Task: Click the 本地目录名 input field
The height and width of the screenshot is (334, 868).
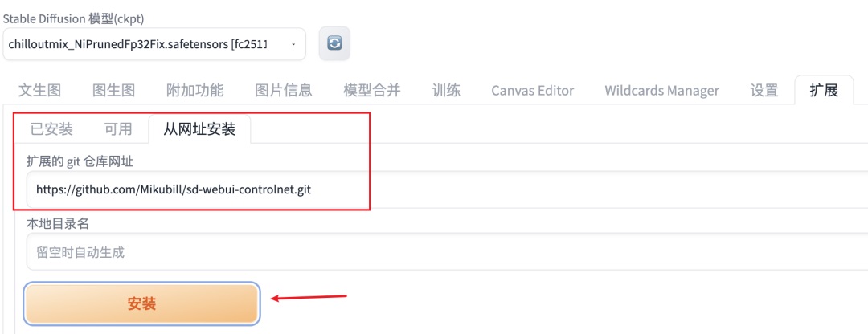Action: [x=448, y=251]
